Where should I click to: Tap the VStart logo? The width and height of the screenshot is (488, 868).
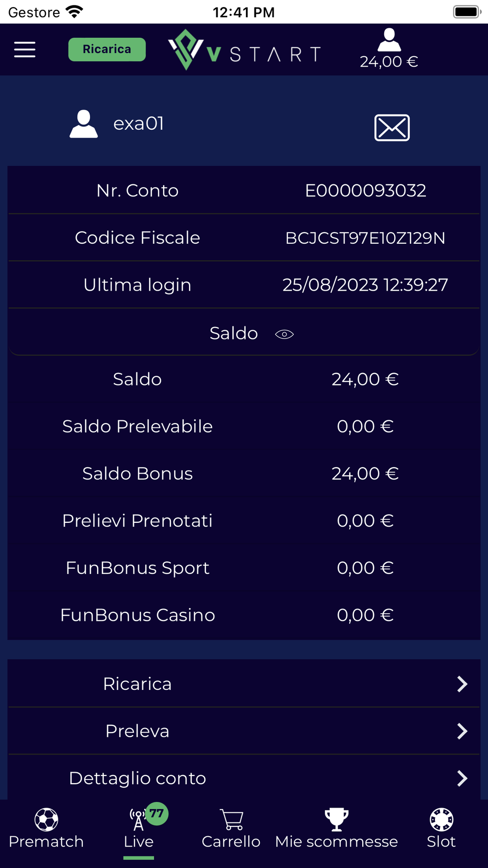pyautogui.click(x=244, y=50)
